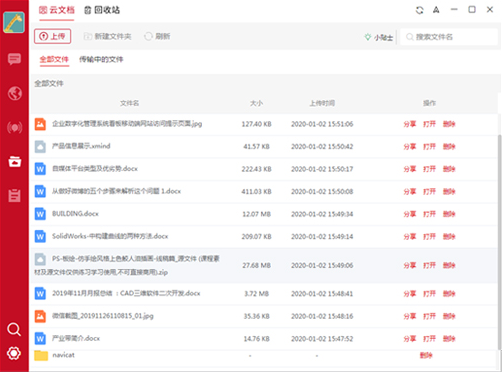Viewport: 502px width, 372px height.
Task: Click 删除 for the navicat folder
Action: tap(426, 355)
